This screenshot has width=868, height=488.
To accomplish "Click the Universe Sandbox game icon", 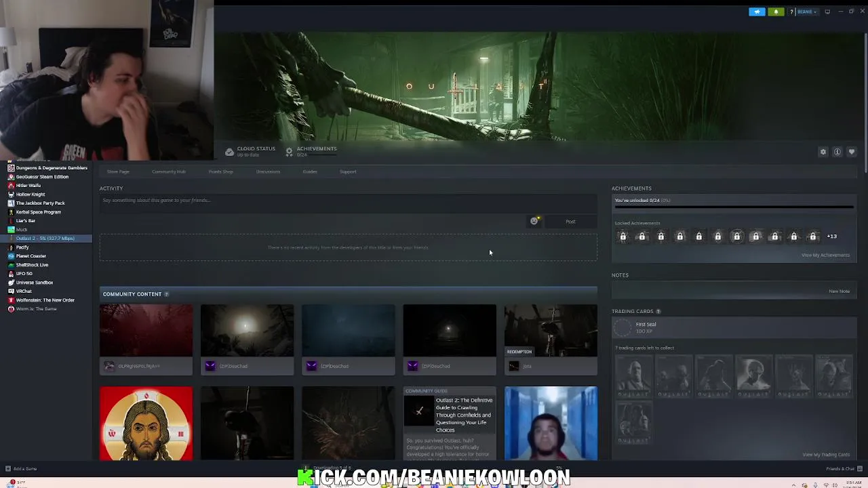I will coord(11,282).
